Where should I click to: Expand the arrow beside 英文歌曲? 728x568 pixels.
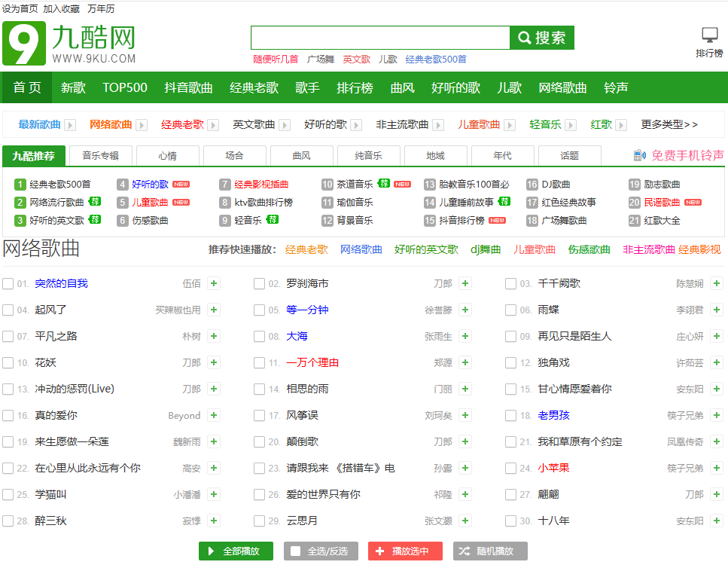pos(285,125)
